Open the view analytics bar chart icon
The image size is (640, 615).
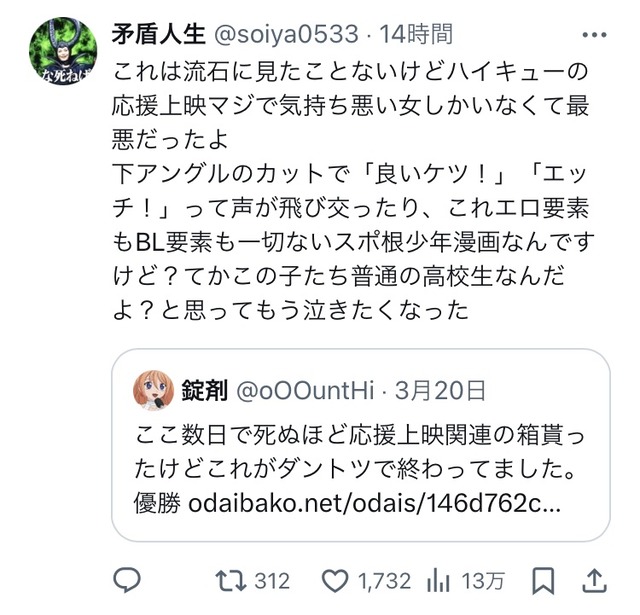pos(438,580)
